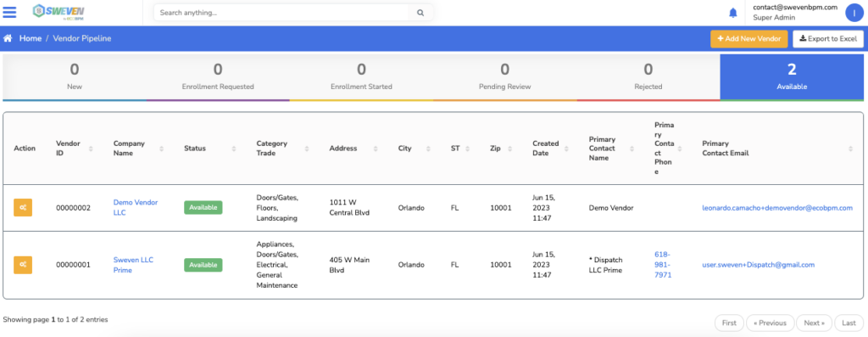Screen dimensions: 868x337
Task: Click the Export to Excel button
Action: pyautogui.click(x=828, y=39)
